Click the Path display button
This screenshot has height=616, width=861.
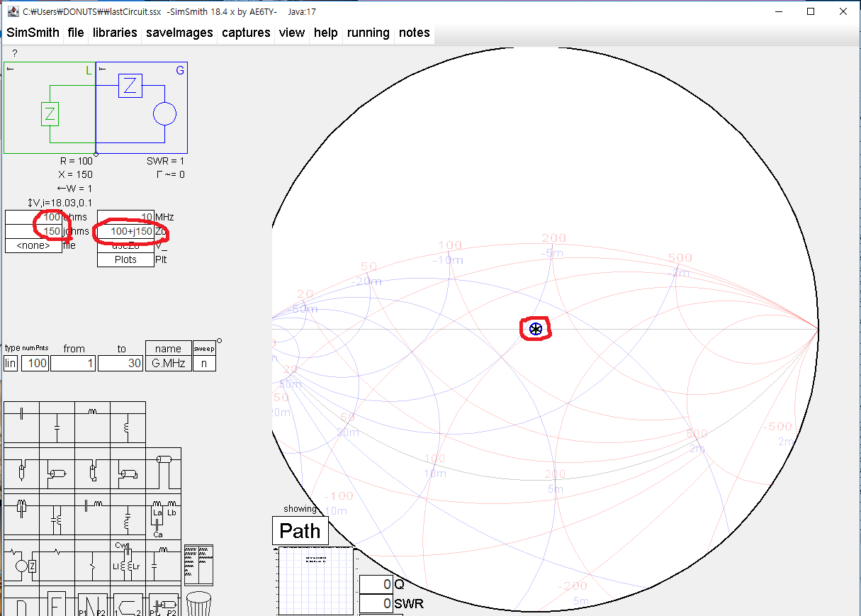pos(300,531)
